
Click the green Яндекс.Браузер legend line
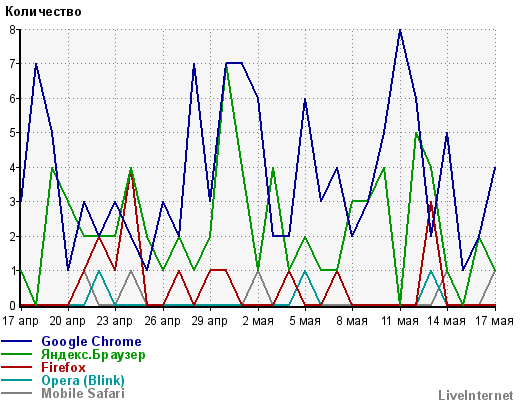17,354
